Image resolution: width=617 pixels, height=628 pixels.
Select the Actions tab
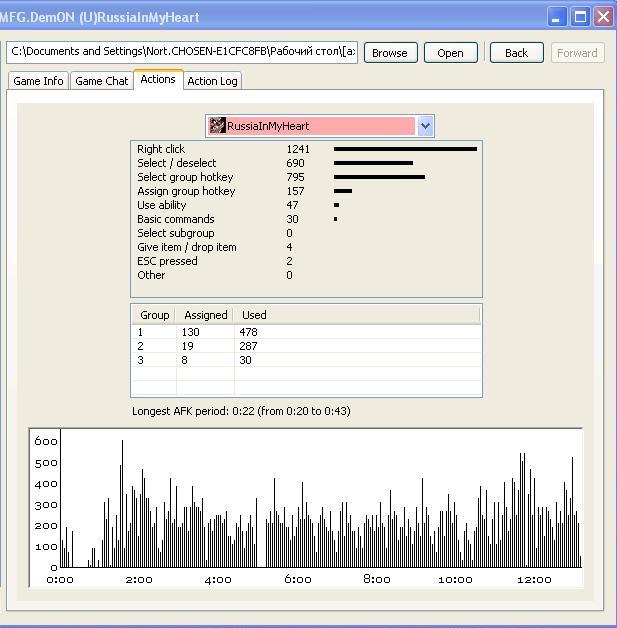(x=158, y=80)
